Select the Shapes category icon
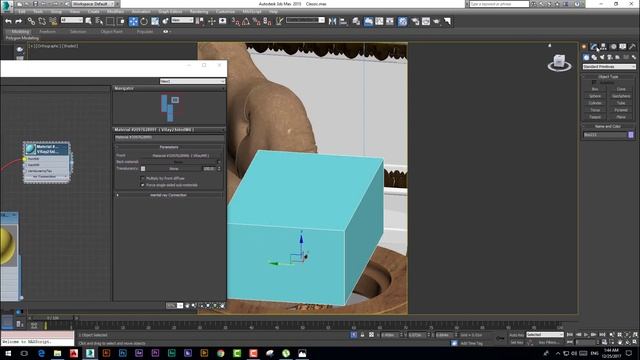Screen dimensions: 640x360 [594, 57]
